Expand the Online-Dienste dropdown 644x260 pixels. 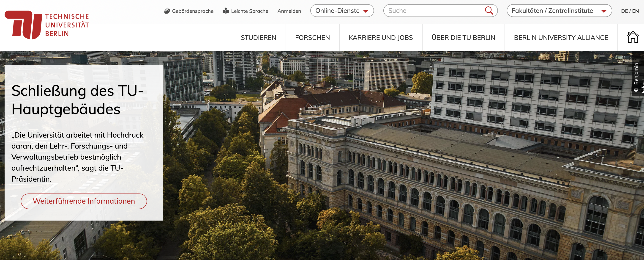point(342,11)
